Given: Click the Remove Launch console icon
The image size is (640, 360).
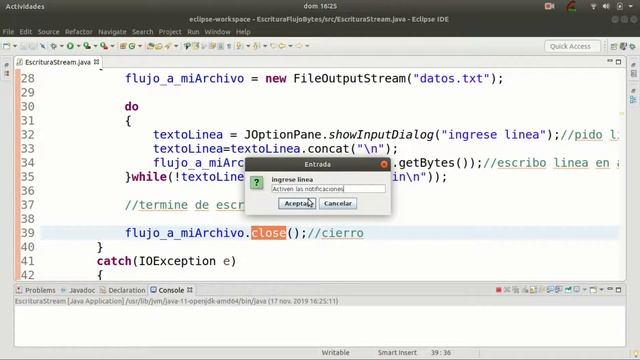Looking at the screenshot, I should 507,290.
